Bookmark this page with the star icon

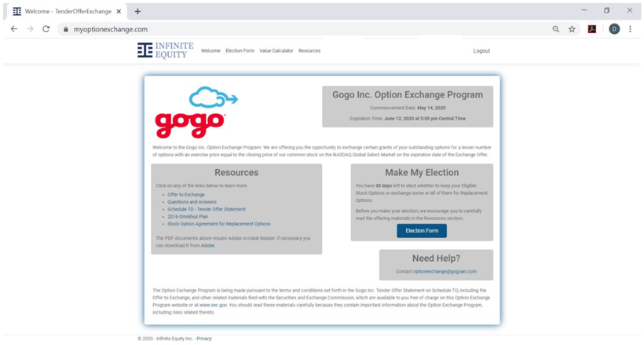point(572,29)
